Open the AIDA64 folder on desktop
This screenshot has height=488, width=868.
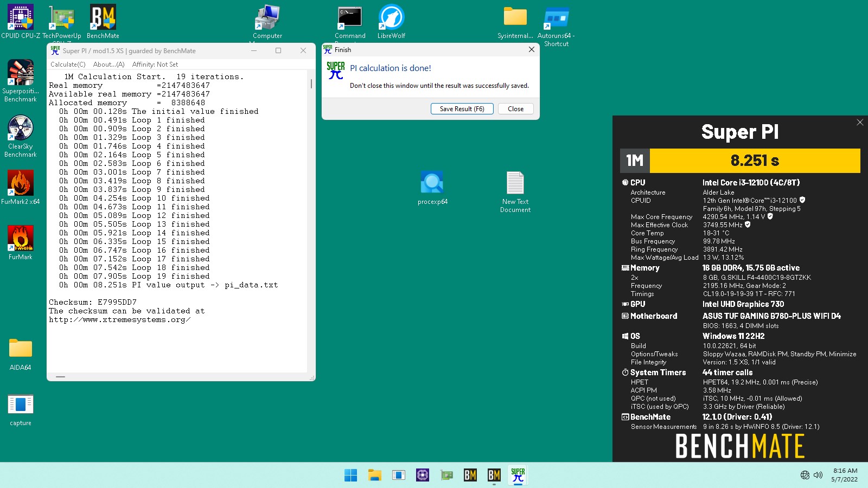[21, 354]
